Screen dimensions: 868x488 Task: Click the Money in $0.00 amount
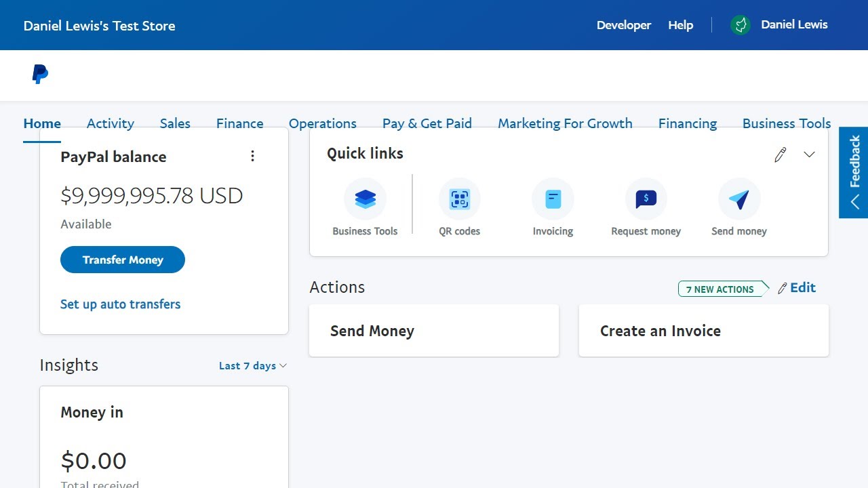click(x=94, y=461)
